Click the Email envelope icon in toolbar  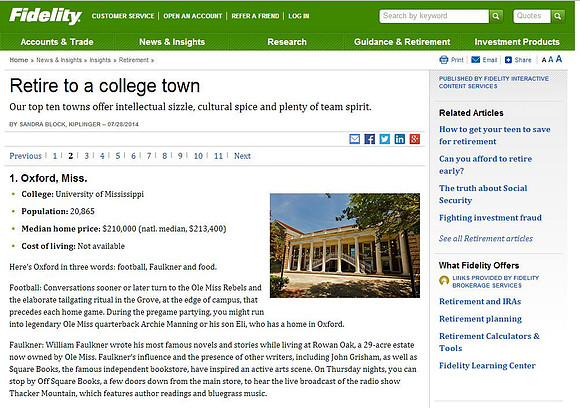pos(475,60)
